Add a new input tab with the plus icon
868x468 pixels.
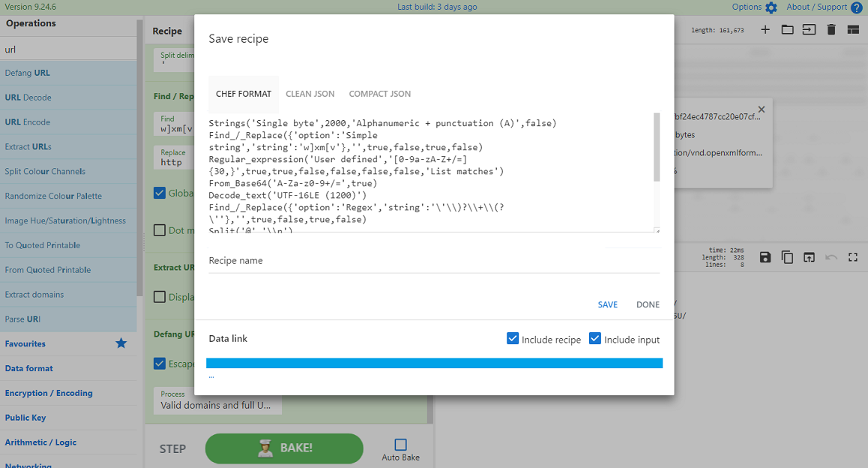coord(765,30)
